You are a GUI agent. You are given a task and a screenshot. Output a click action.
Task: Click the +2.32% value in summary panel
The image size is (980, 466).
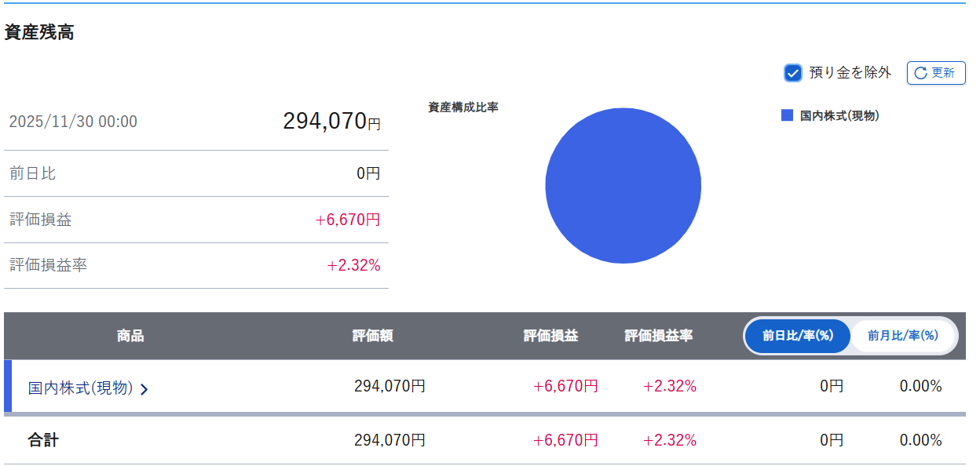[x=353, y=265]
